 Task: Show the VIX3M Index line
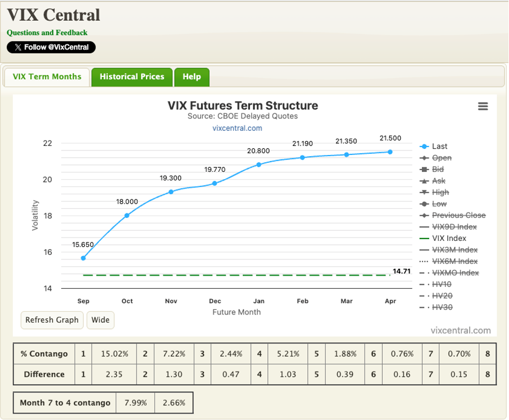click(x=449, y=250)
